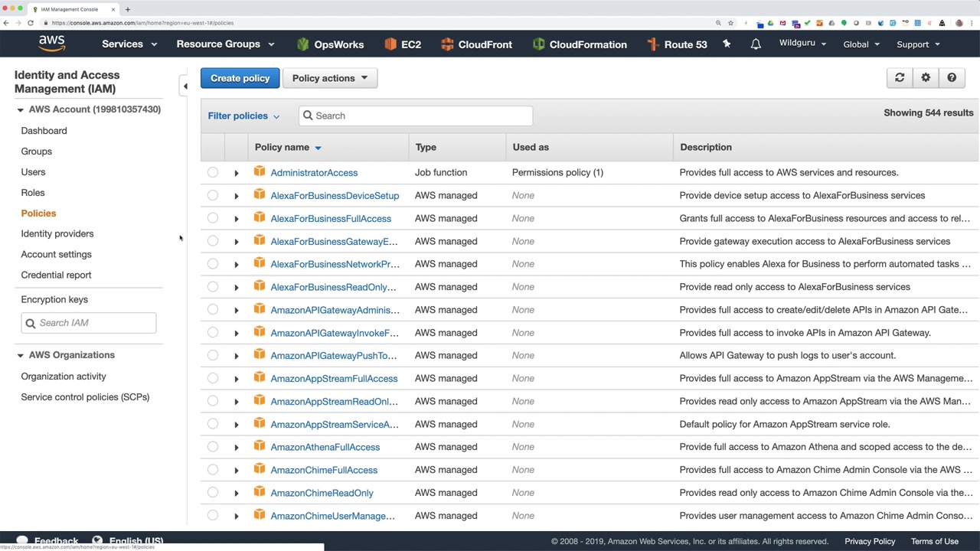Click the refresh policies icon
Image resolution: width=980 pixels, height=551 pixels.
pyautogui.click(x=900, y=77)
